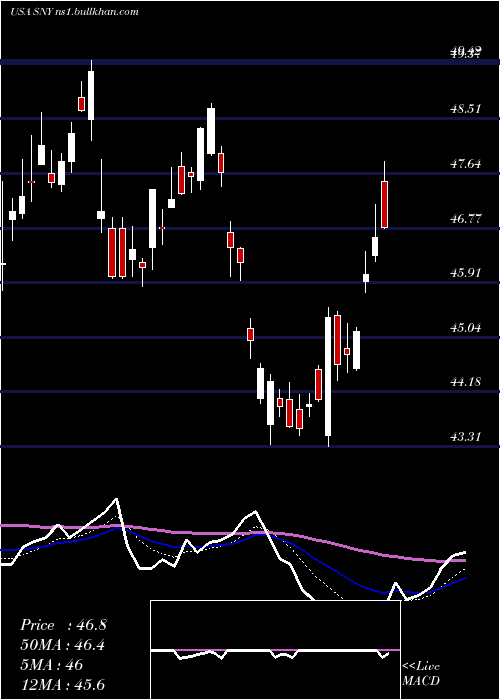Click the 44.18 price level label
The height and width of the screenshot is (700, 500).
tap(466, 382)
